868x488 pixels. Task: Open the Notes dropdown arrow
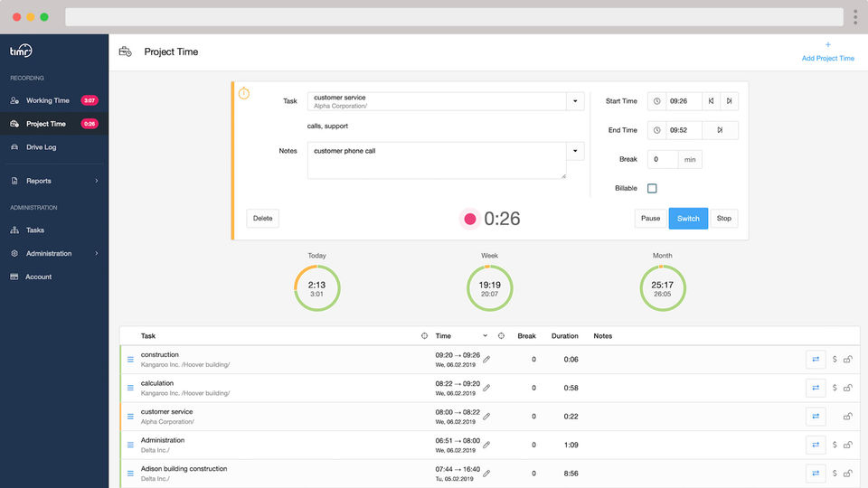point(575,151)
